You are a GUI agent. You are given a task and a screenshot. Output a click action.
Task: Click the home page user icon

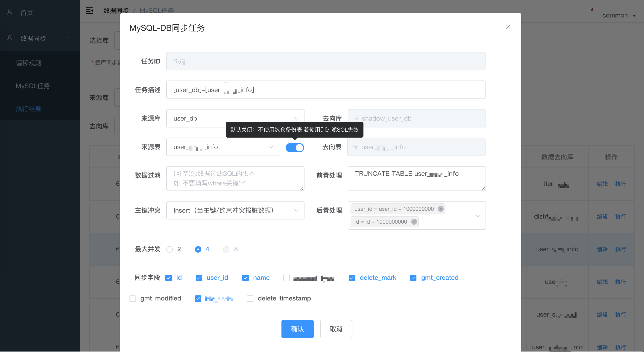pyautogui.click(x=10, y=12)
